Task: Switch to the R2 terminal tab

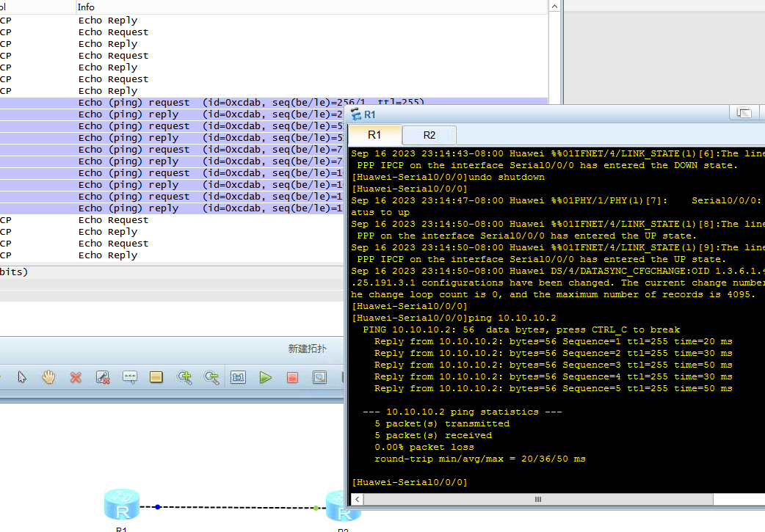Action: [x=429, y=136]
